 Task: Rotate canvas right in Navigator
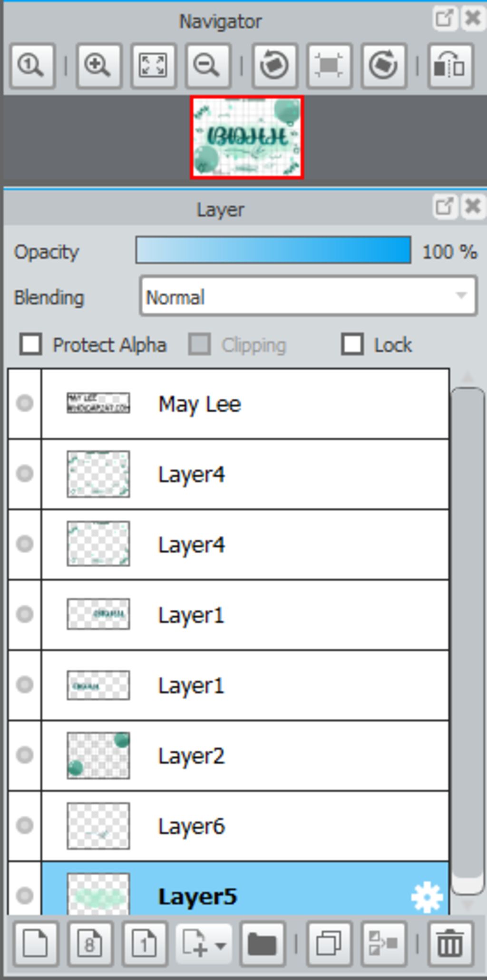tap(384, 66)
